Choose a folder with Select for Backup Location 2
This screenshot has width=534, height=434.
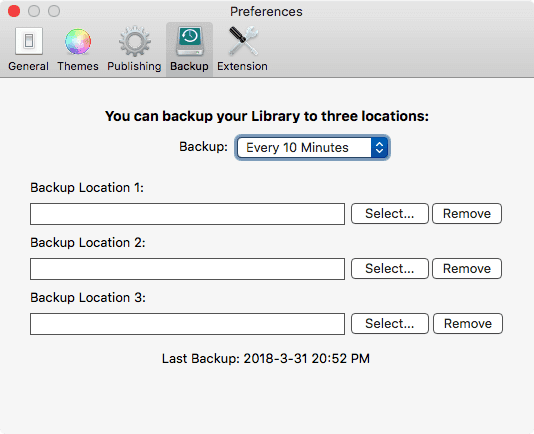coord(390,268)
